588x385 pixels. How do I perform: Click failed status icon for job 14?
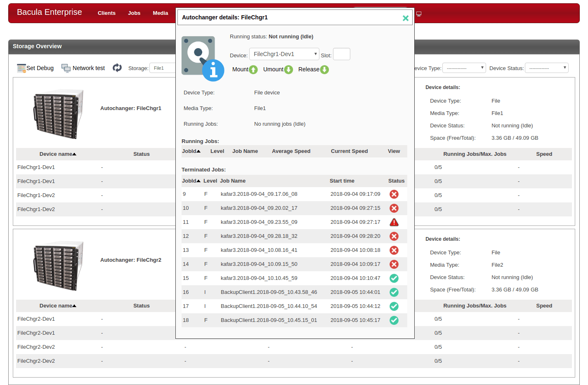tap(394, 264)
